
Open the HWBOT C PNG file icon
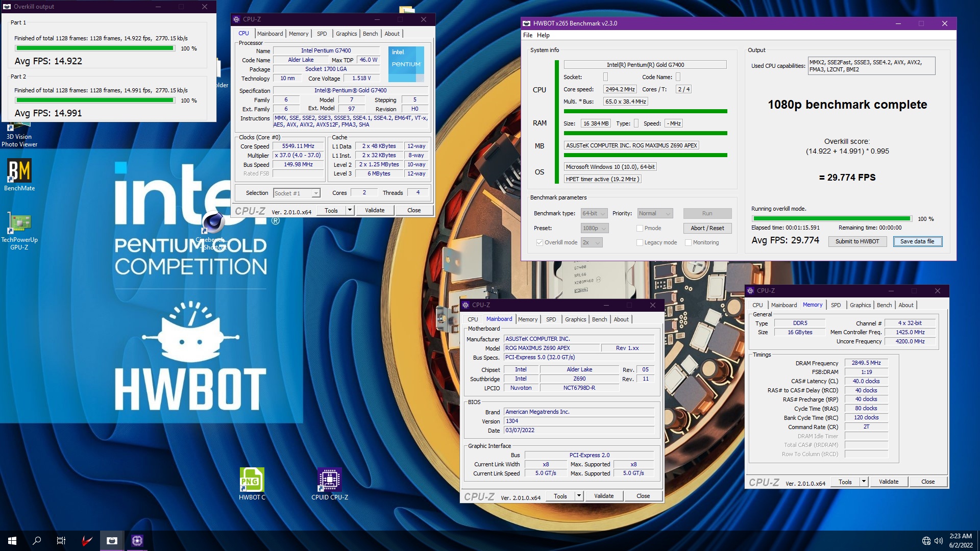[252, 484]
